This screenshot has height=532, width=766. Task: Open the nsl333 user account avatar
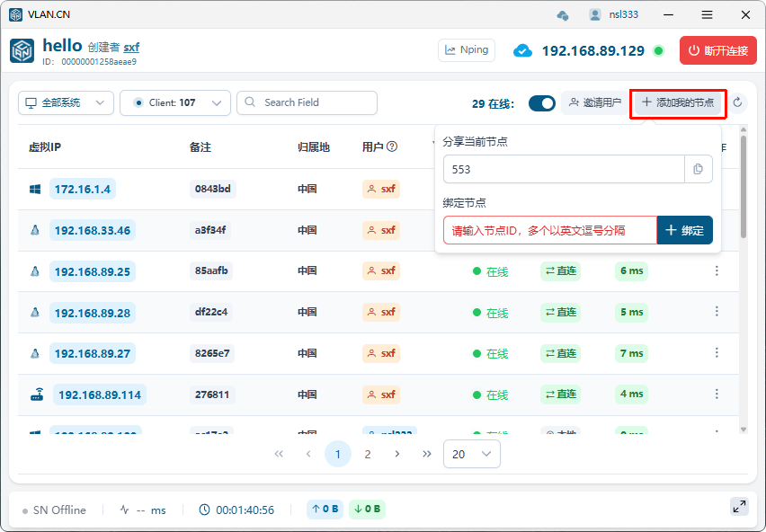click(594, 14)
